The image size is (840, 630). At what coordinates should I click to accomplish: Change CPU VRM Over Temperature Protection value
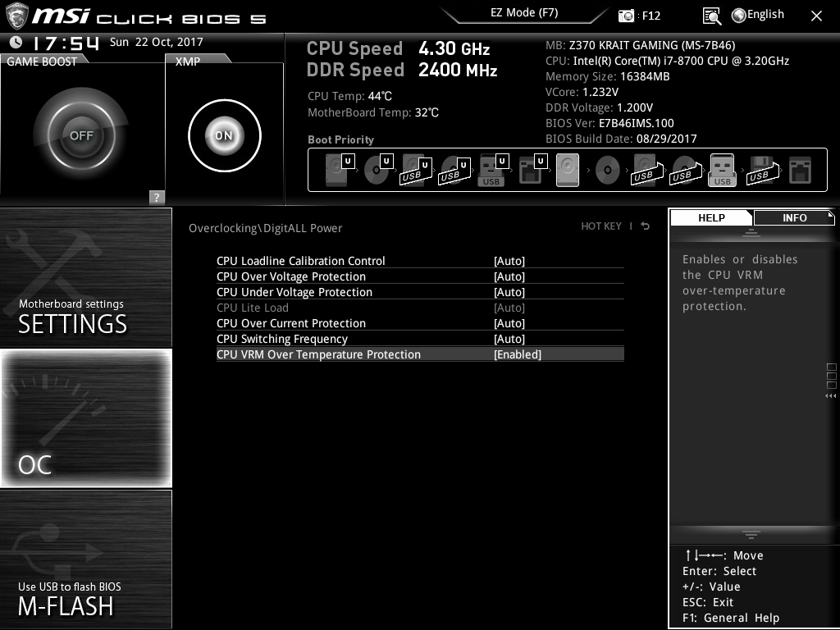(420, 354)
